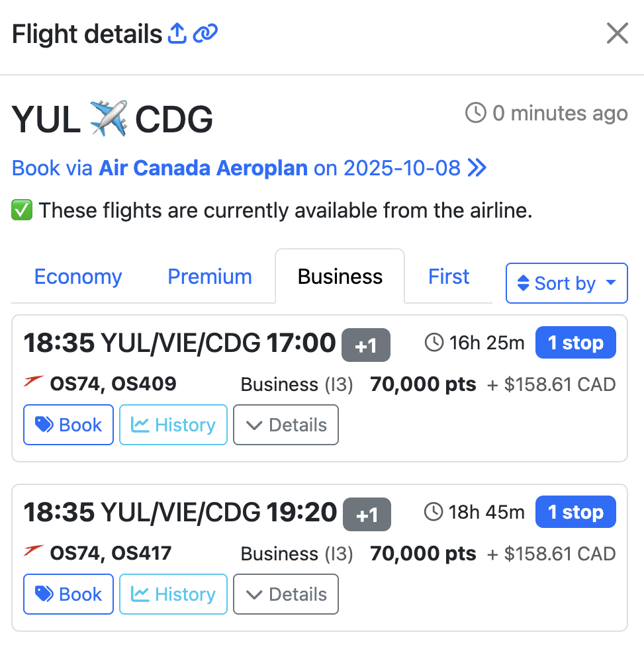
Task: Select the Business tab
Action: coord(340,277)
